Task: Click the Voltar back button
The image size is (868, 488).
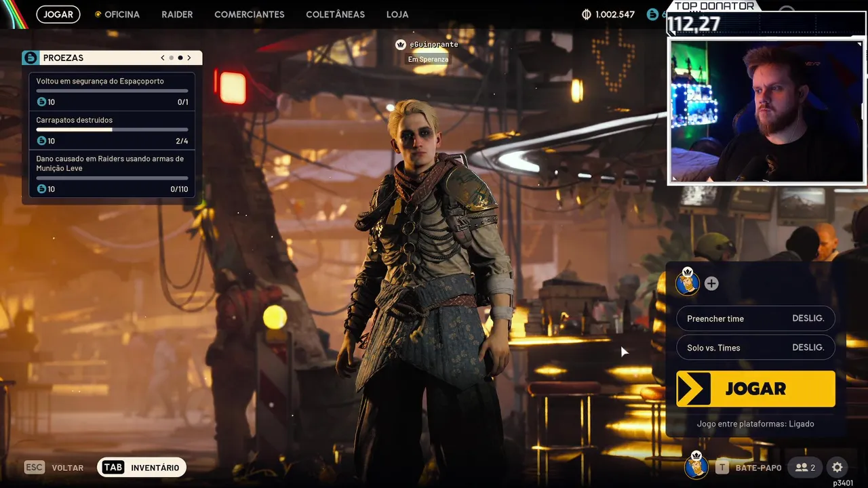Action: (x=68, y=468)
